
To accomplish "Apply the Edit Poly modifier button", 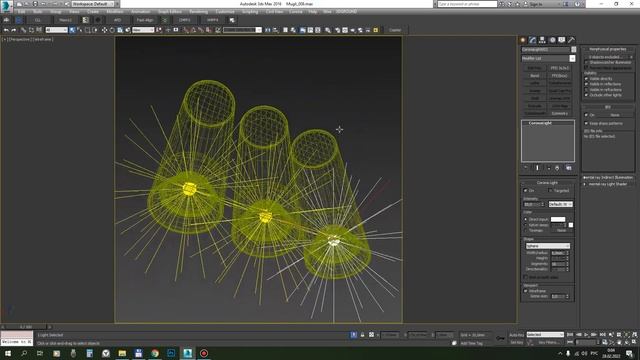I will (x=535, y=68).
